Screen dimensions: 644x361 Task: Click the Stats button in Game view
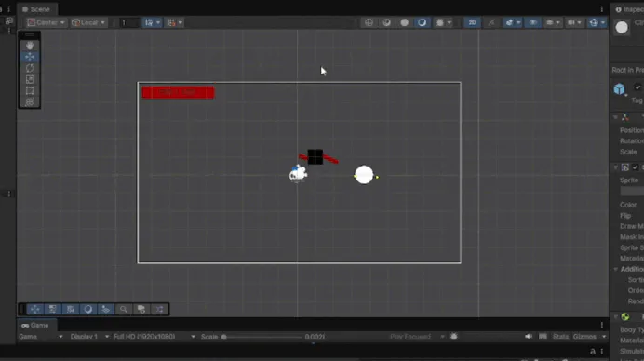coord(560,337)
